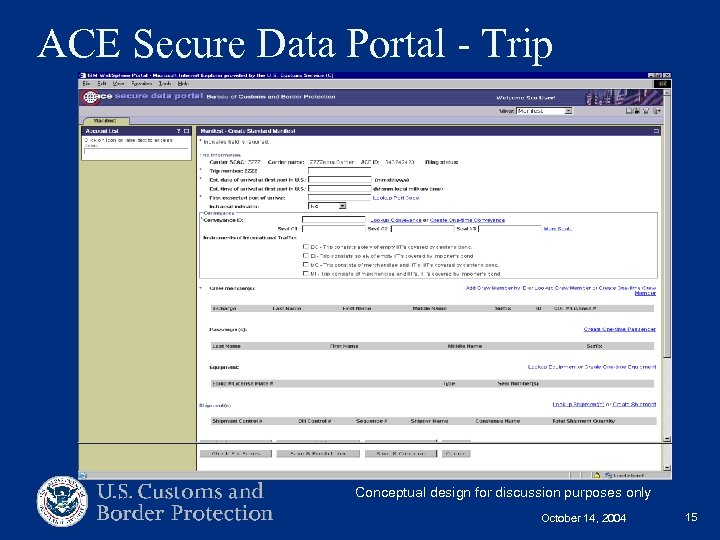The image size is (720, 540).
Task: Click the third icon in the header toolbar
Action: pos(647,111)
